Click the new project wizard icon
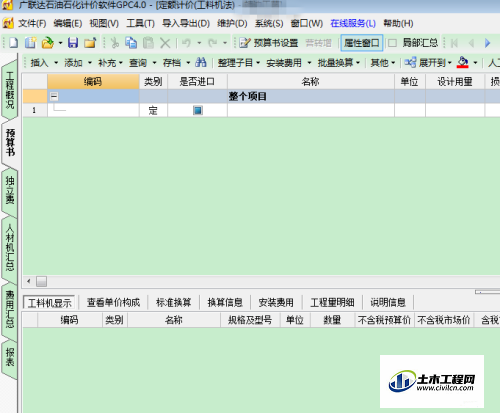The width and height of the screenshot is (500, 413). (30, 43)
